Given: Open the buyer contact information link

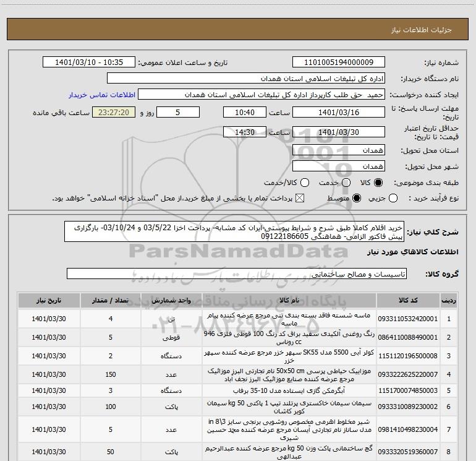Looking at the screenshot, I should point(102,95).
